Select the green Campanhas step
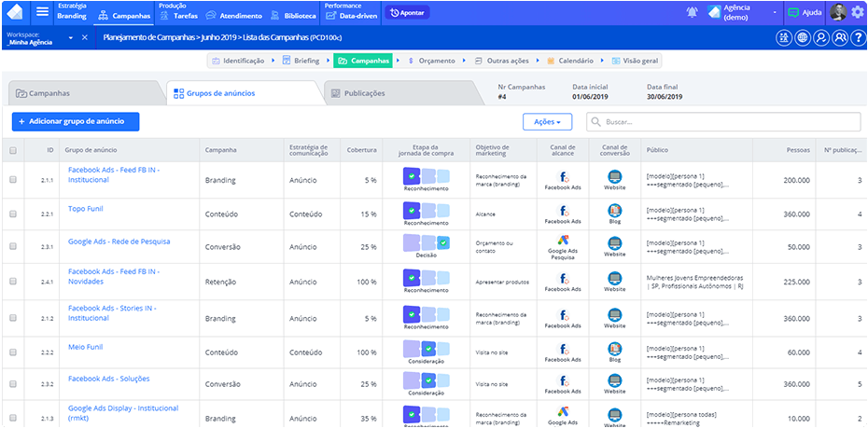This screenshot has width=868, height=428. click(x=363, y=61)
